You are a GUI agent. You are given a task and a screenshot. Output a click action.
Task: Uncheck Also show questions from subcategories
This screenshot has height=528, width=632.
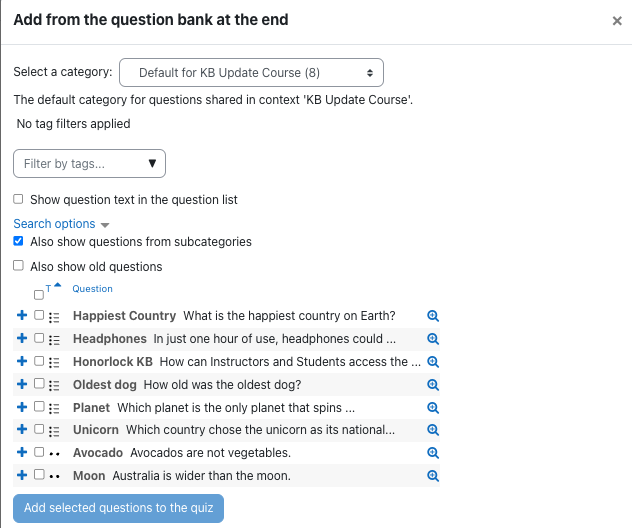coord(18,241)
